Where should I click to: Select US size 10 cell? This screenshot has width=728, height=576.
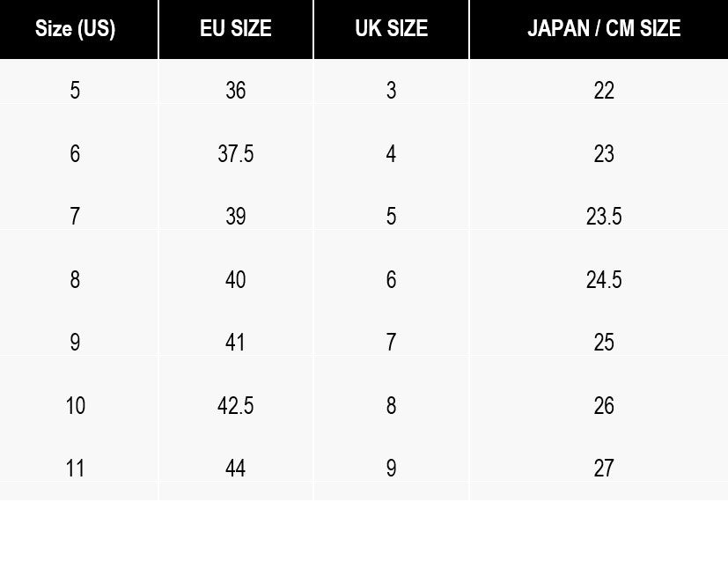tap(75, 405)
